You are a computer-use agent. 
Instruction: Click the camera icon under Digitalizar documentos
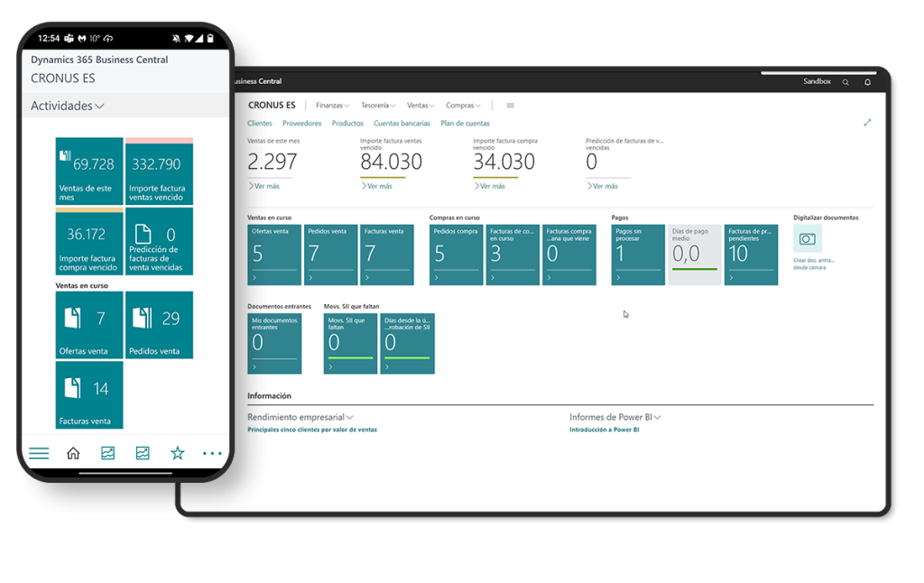(808, 239)
